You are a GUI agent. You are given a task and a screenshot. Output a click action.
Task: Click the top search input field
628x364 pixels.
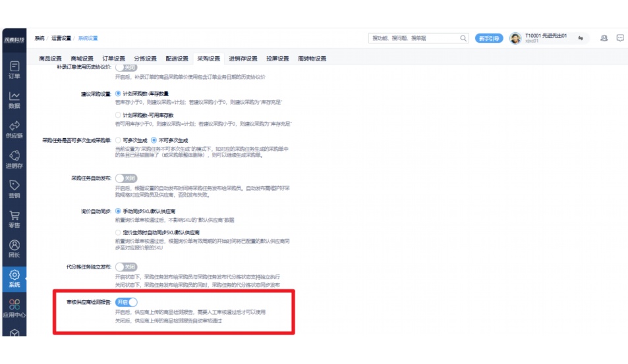pos(414,39)
